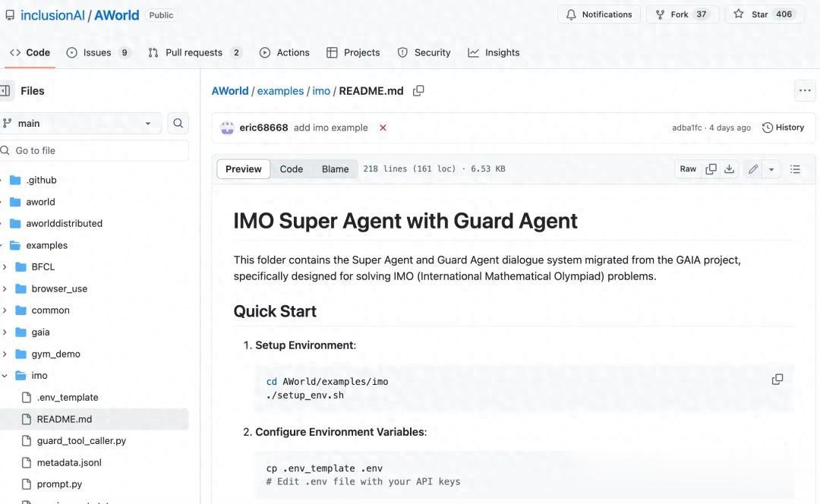This screenshot has width=820, height=504.
Task: Copy the setup environment code snippet
Action: point(777,380)
